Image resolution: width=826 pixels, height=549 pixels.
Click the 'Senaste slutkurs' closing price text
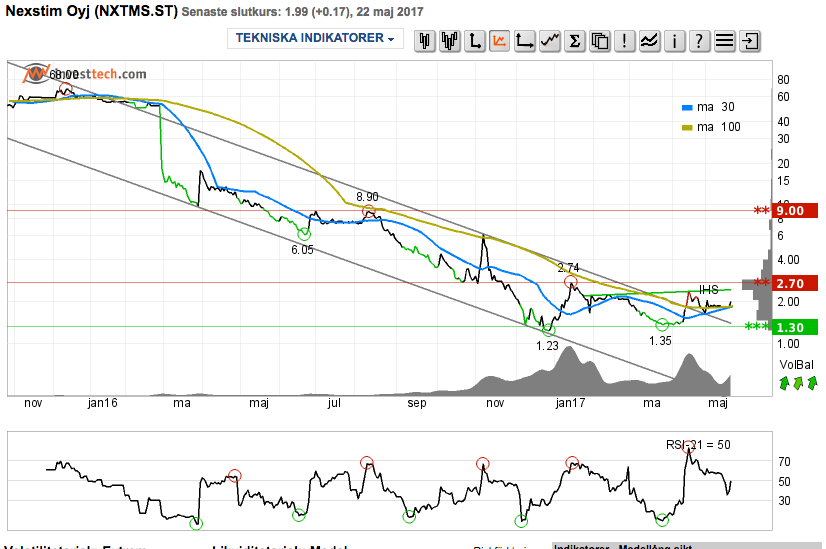pyautogui.click(x=302, y=12)
